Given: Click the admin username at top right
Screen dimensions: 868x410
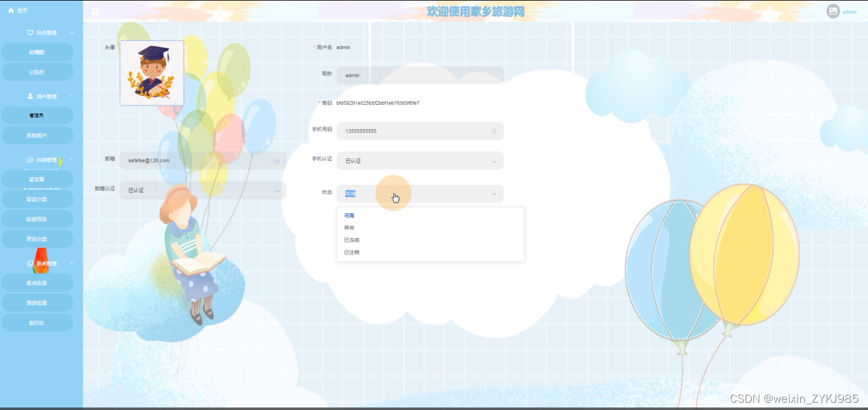Looking at the screenshot, I should point(849,12).
